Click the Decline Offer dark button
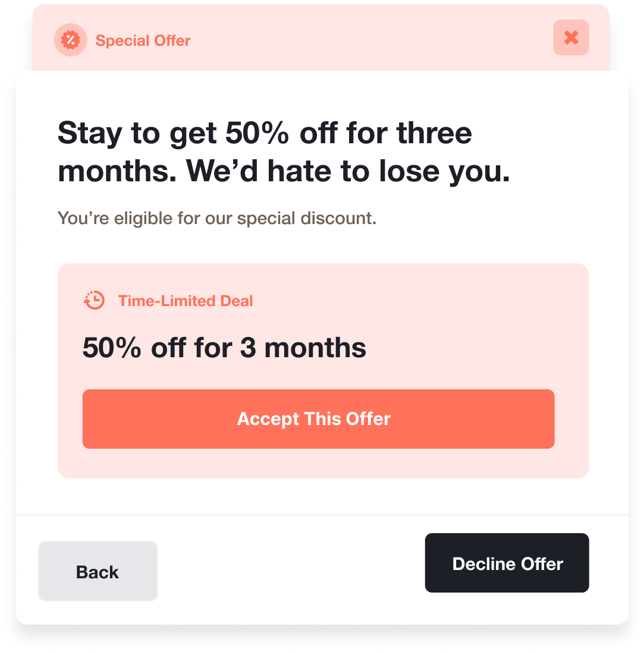Image resolution: width=644 pixels, height=652 pixels. 507,563
